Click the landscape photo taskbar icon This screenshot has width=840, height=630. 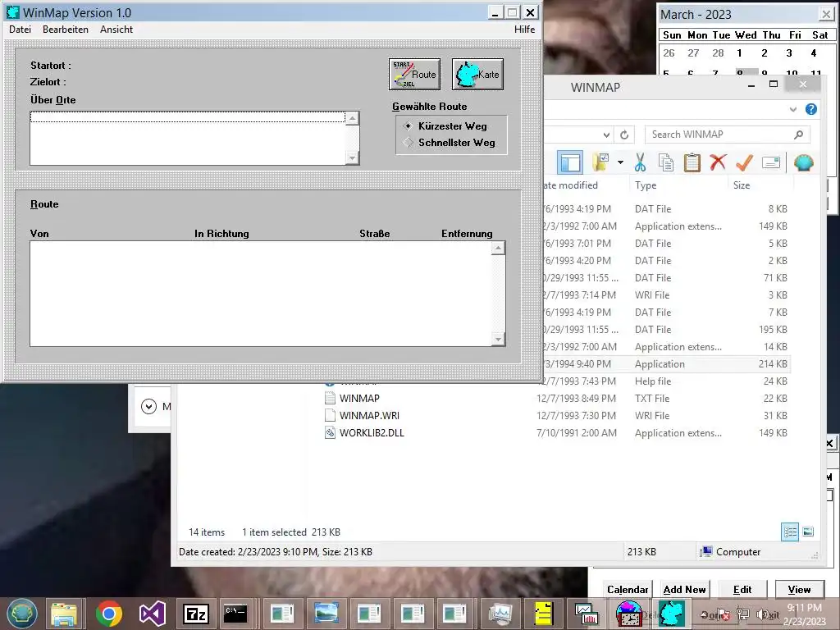pyautogui.click(x=326, y=614)
